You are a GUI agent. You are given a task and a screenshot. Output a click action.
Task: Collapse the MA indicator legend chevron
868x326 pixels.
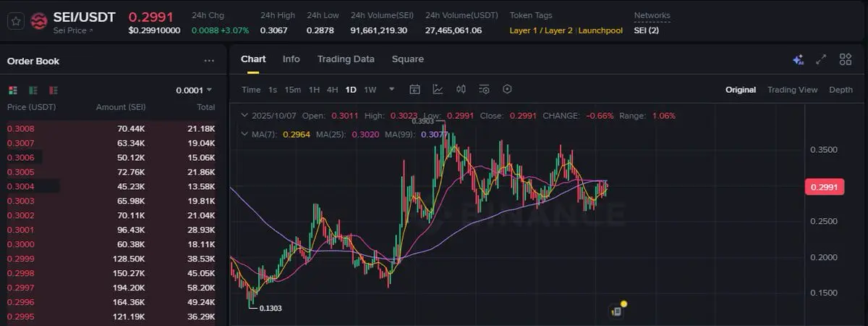coord(244,135)
